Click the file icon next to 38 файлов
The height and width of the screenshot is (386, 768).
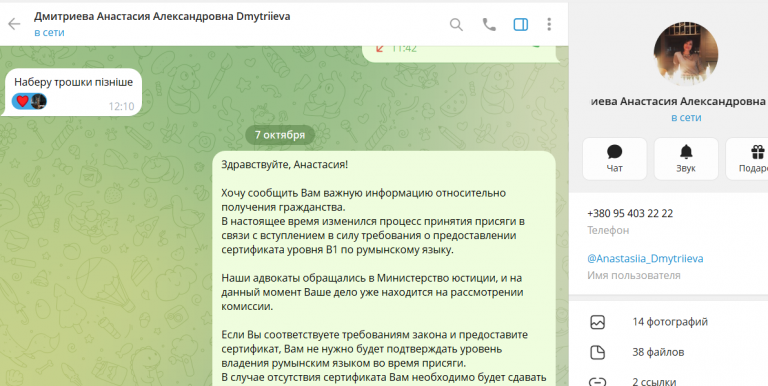[598, 352]
